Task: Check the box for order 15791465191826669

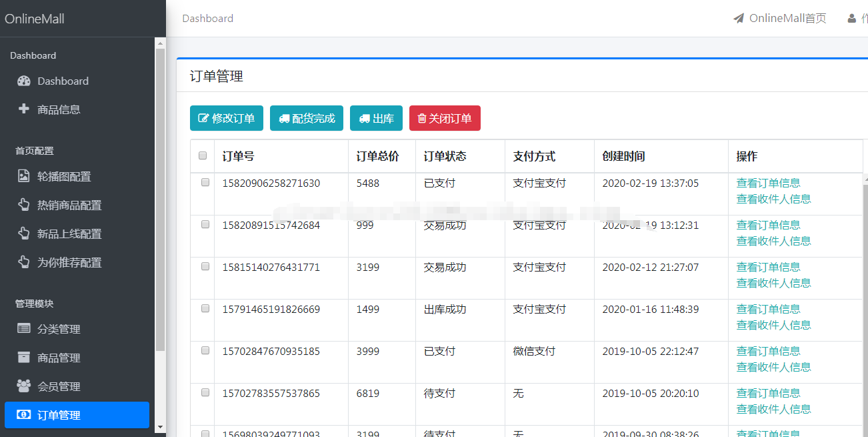Action: point(205,308)
